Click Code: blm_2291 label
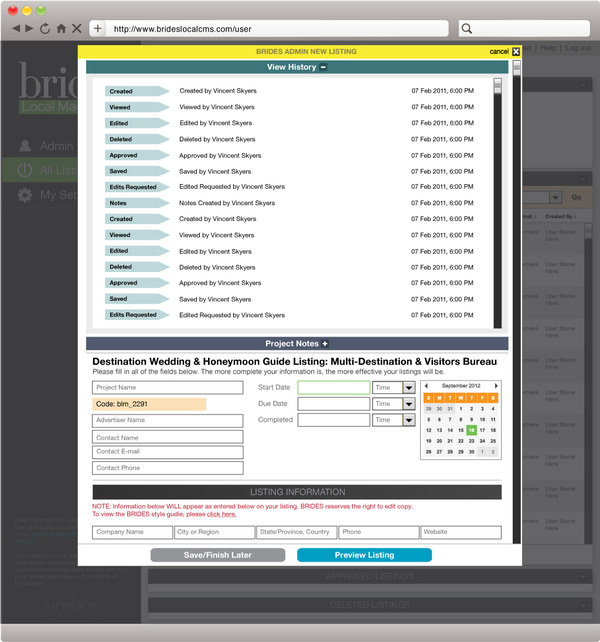 pos(149,404)
